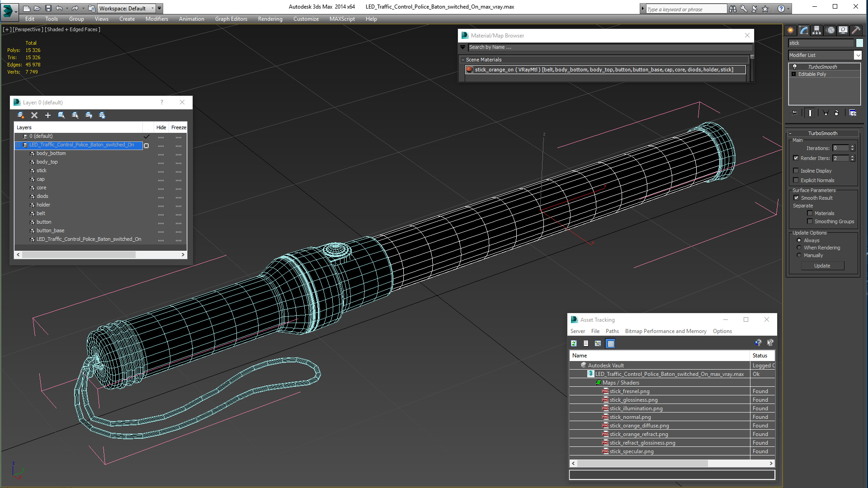Viewport: 868px width, 488px height.
Task: Click Create New Layer icon in Layer dialog
Action: coord(20,115)
